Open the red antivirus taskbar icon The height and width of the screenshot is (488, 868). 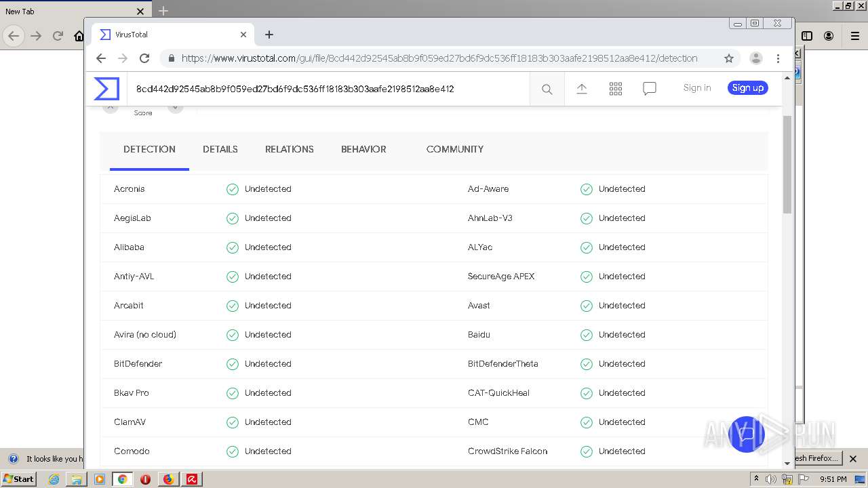(192, 479)
